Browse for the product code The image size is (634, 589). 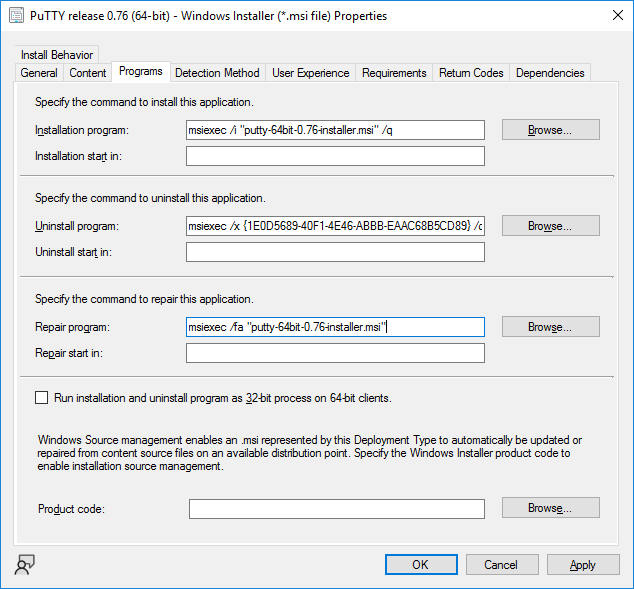pos(551,508)
